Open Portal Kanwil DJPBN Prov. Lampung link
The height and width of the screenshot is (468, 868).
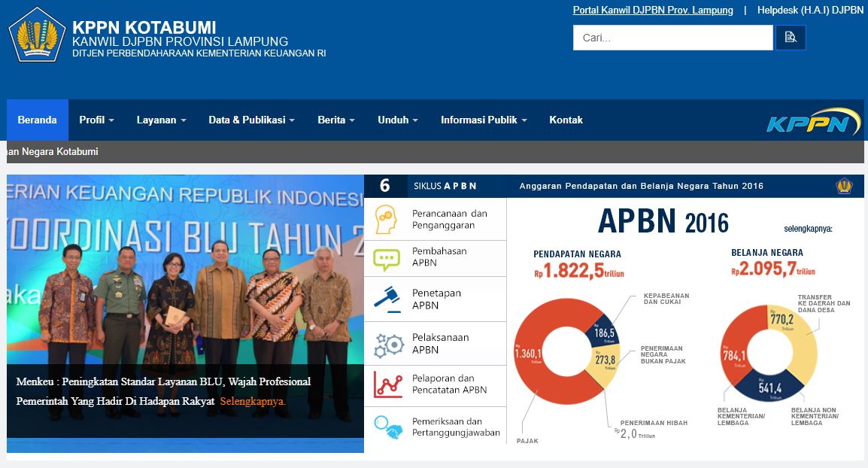click(x=653, y=10)
